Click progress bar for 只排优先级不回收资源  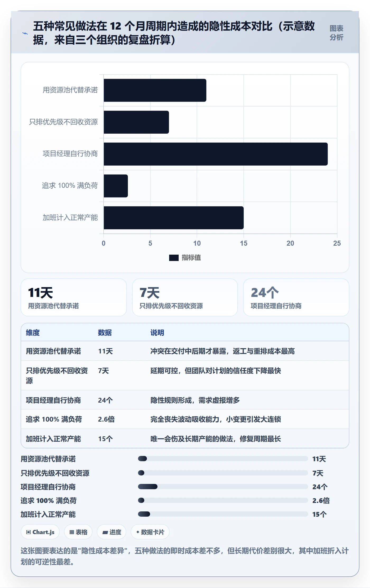click(223, 473)
